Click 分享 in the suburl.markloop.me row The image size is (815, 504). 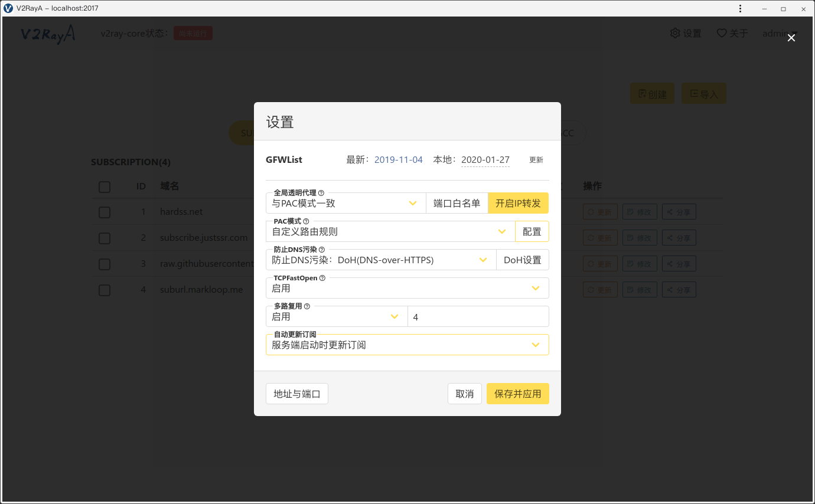tap(679, 290)
